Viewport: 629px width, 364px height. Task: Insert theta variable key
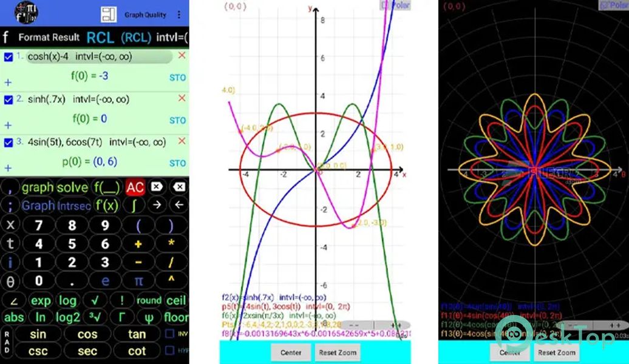click(x=10, y=281)
